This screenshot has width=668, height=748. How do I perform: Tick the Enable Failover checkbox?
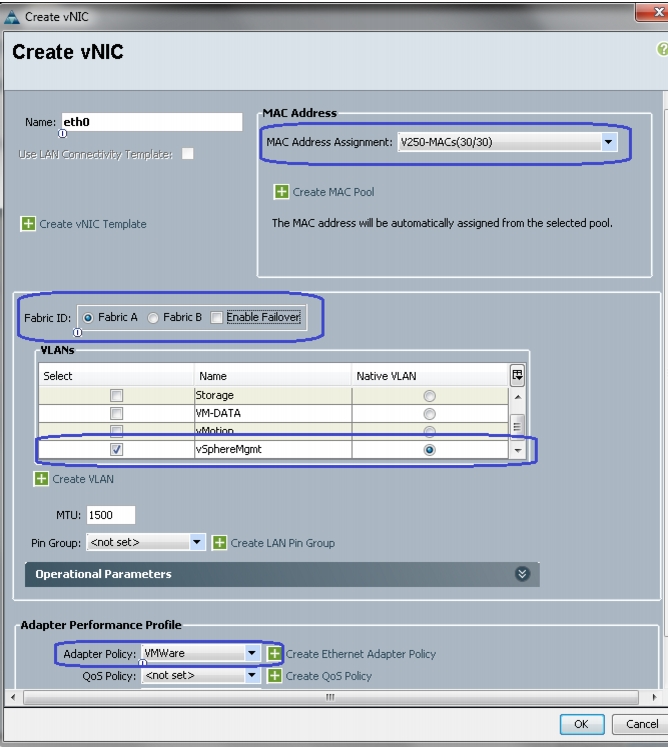coord(217,318)
